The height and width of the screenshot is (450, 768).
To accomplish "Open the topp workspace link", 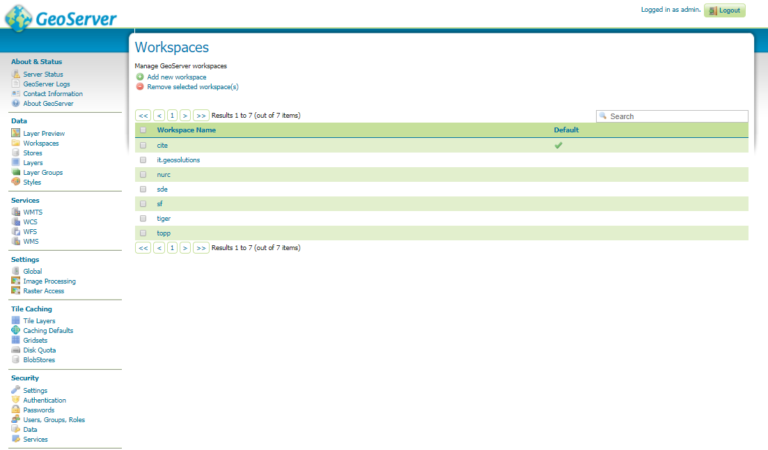I will pos(164,233).
